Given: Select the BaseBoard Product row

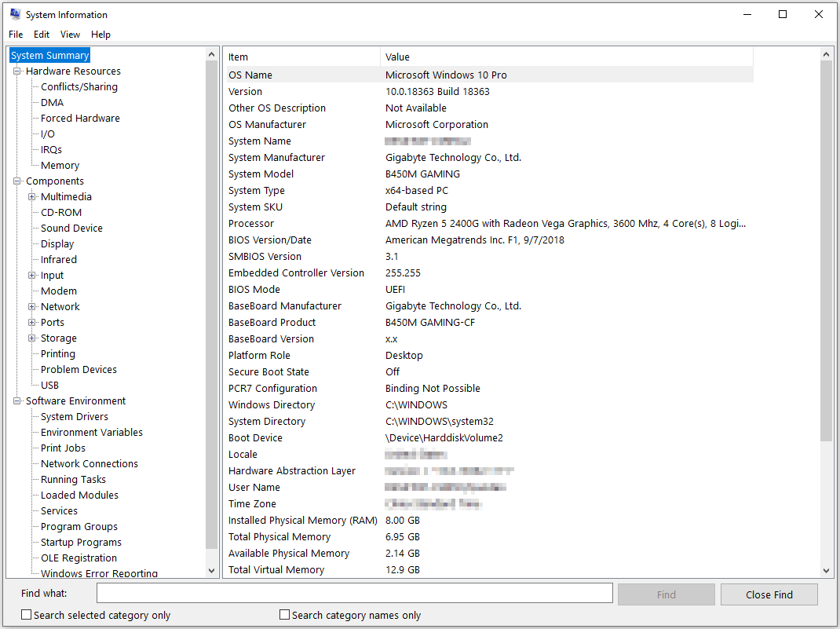Looking at the screenshot, I should pyautogui.click(x=488, y=323).
